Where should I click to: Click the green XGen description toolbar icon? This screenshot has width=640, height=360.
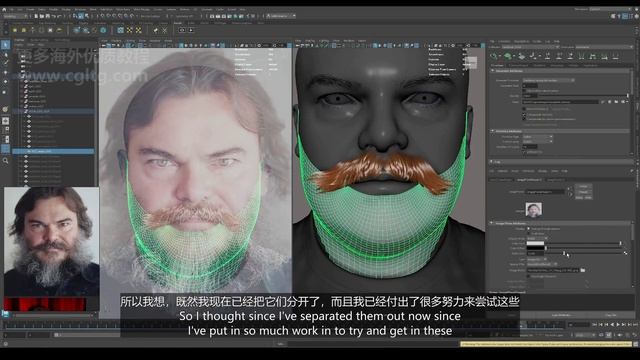(508, 56)
